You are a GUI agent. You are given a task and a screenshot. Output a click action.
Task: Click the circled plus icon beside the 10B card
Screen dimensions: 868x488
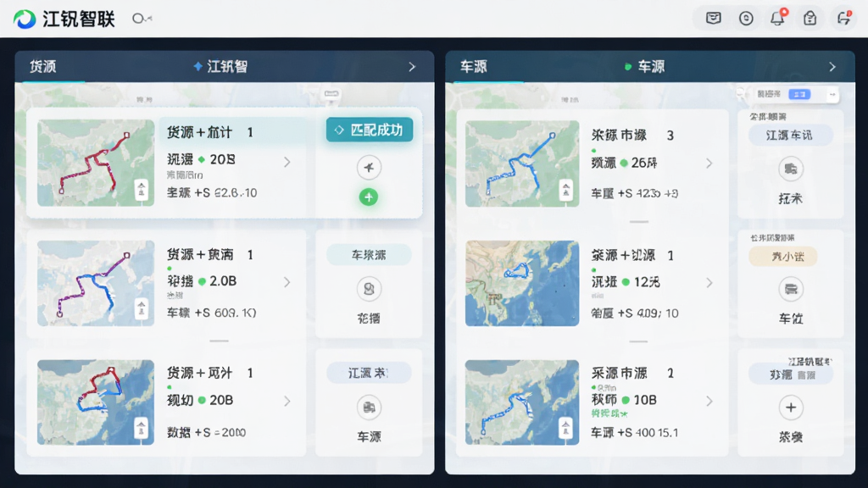click(791, 408)
